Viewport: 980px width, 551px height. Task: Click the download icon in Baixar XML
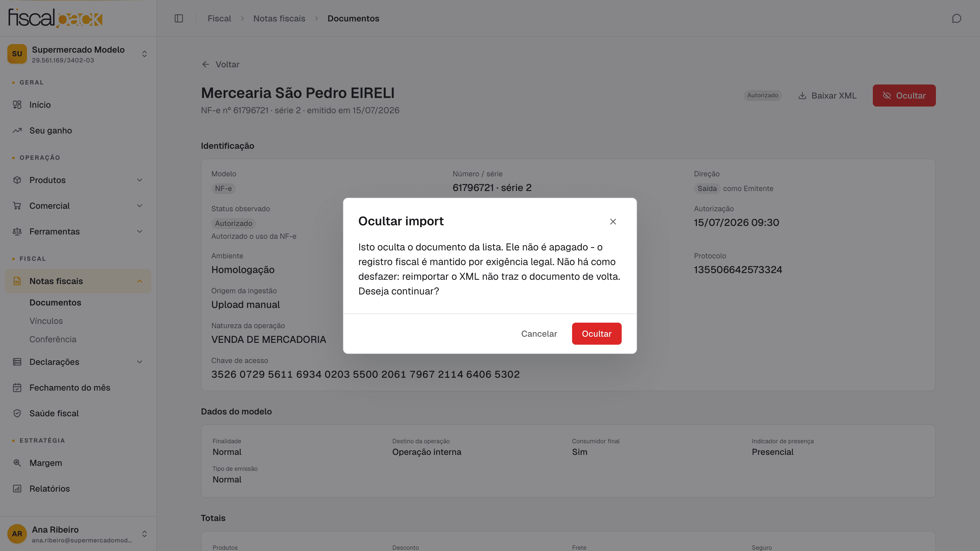tap(802, 96)
